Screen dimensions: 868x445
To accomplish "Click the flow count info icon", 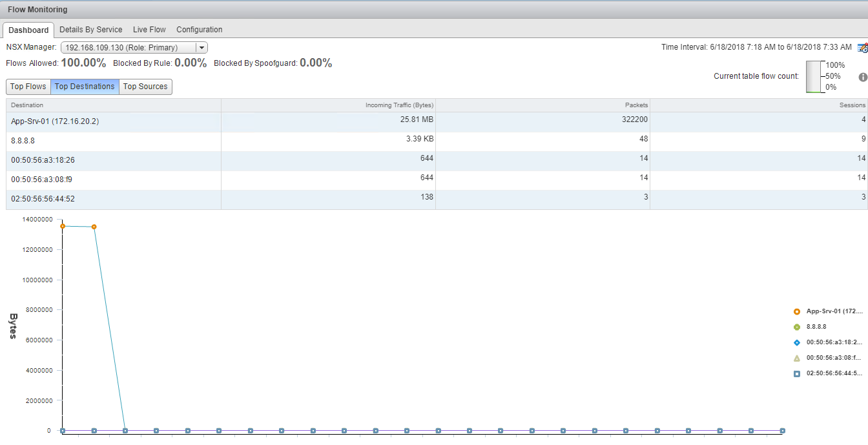I will coord(863,77).
